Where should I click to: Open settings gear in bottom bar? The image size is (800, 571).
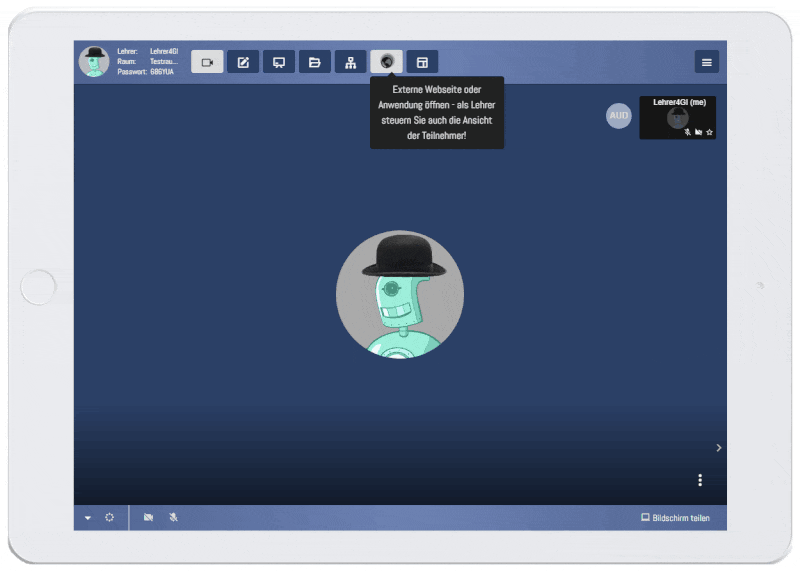[x=109, y=517]
